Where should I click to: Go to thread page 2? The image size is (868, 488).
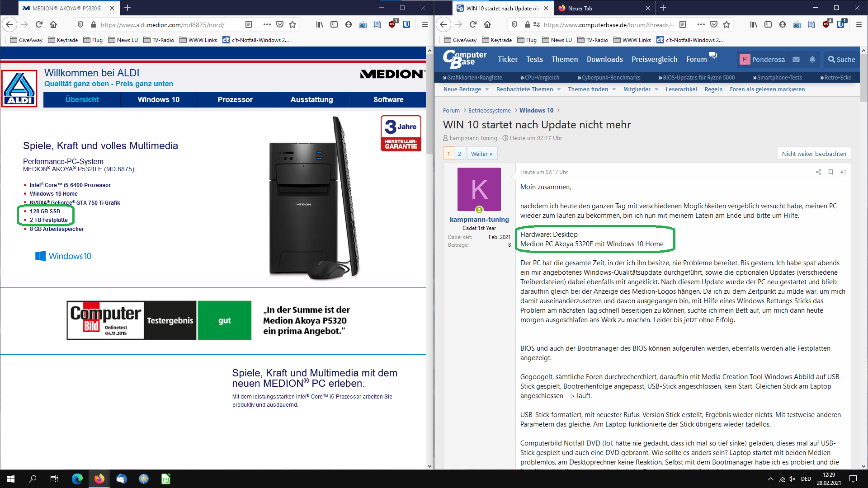(x=459, y=154)
